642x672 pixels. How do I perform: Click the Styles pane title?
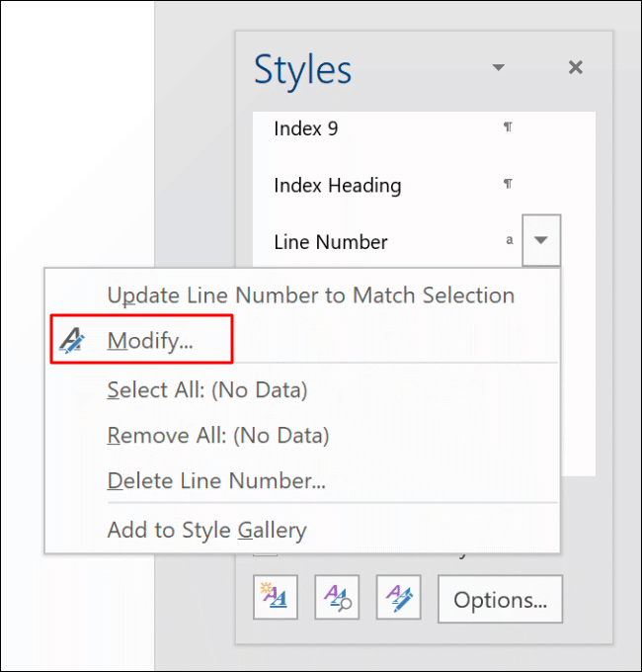302,70
